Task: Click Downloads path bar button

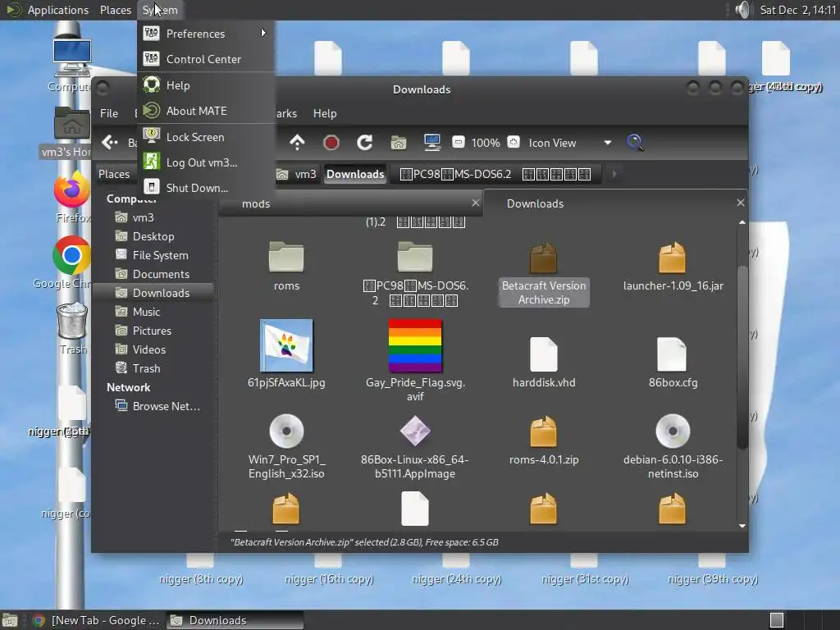Action: coord(355,174)
